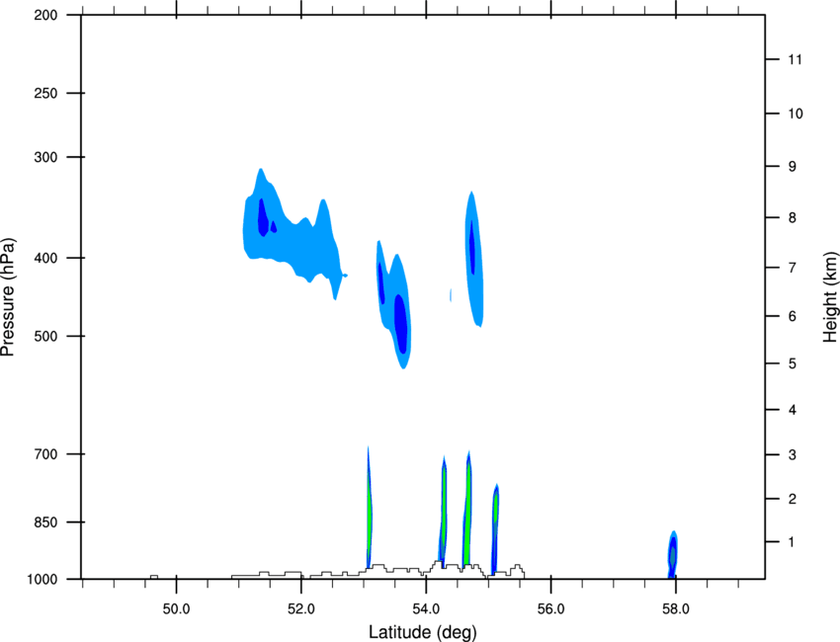Click the small terrain bump near 49.6 degrees
Image resolution: width=840 pixels, height=642 pixels.
[x=154, y=577]
